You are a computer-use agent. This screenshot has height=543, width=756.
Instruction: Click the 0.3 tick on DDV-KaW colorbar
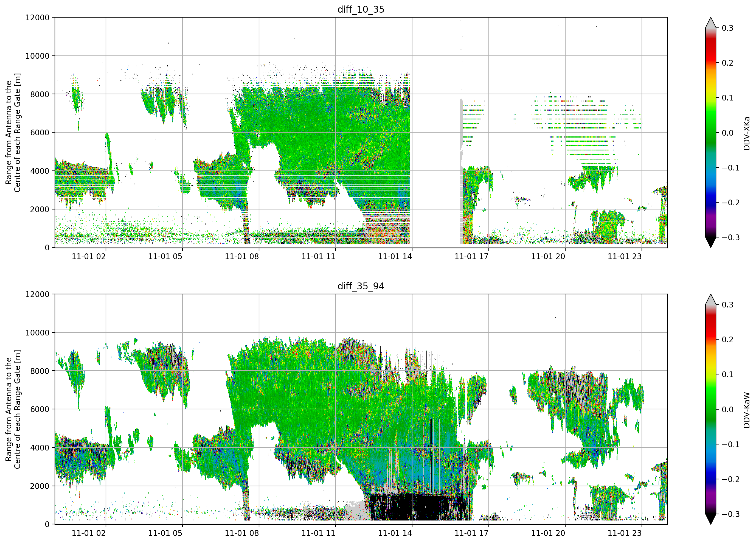click(x=728, y=305)
